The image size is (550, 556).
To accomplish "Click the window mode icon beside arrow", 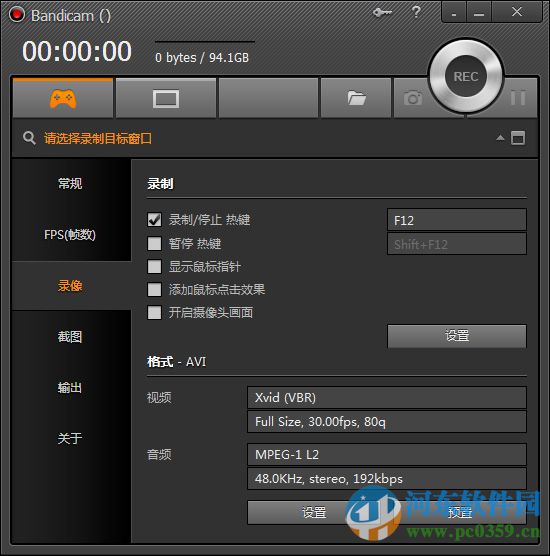I will point(518,138).
